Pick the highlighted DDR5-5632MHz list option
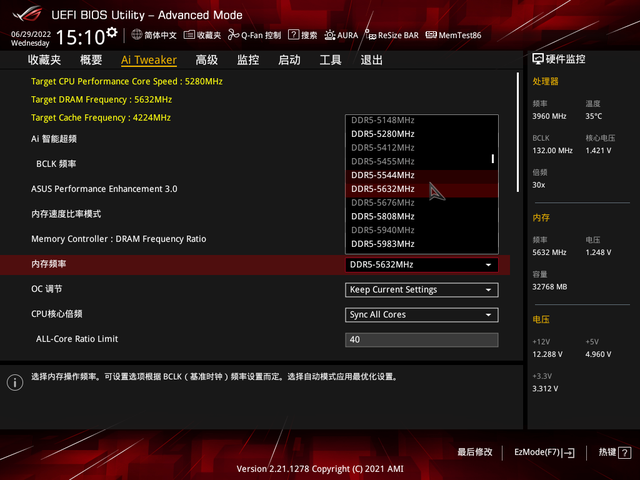Image resolution: width=640 pixels, height=480 pixels. 422,189
